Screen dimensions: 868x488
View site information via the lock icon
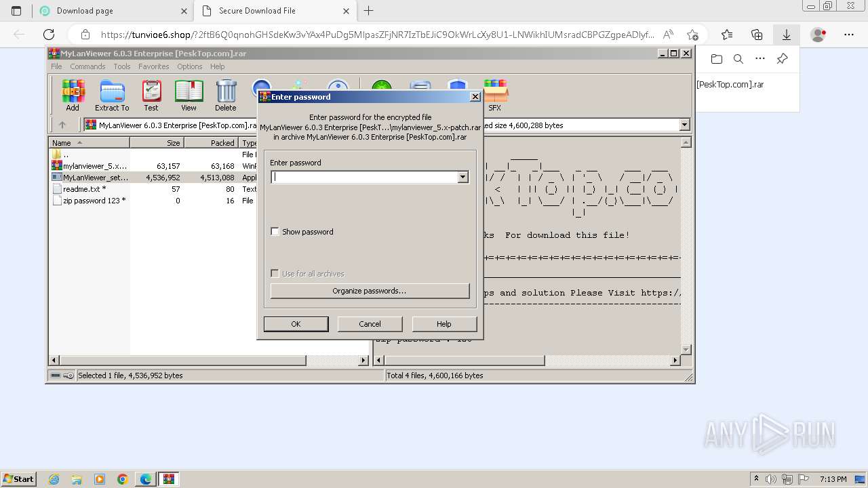click(85, 35)
